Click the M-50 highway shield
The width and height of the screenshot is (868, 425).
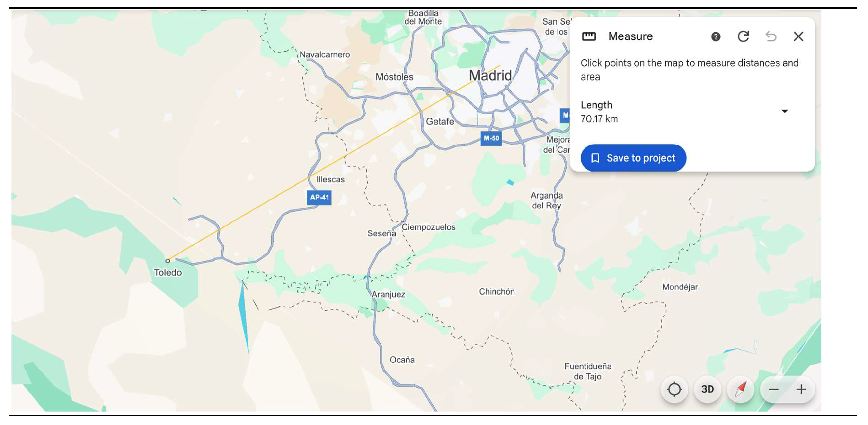click(491, 138)
